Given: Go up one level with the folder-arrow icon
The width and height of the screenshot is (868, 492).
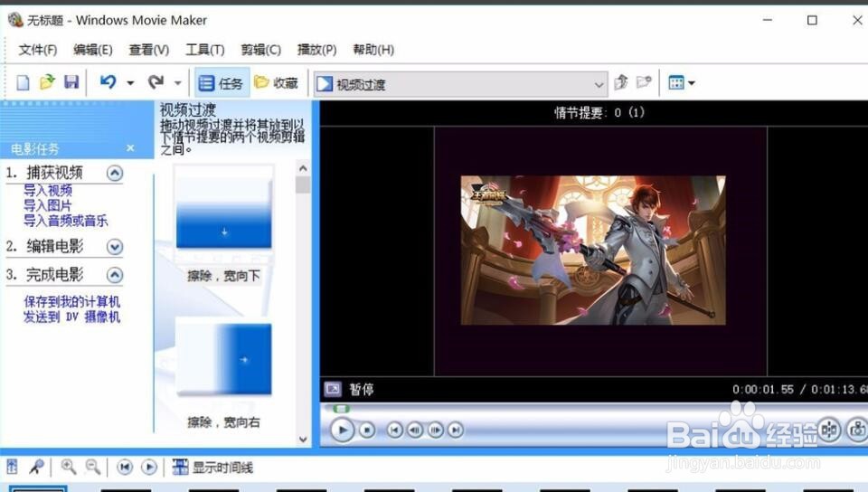Looking at the screenshot, I should (620, 82).
